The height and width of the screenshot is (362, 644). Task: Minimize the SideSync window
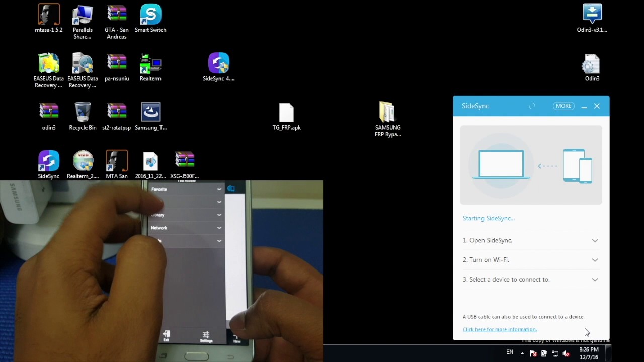point(584,107)
